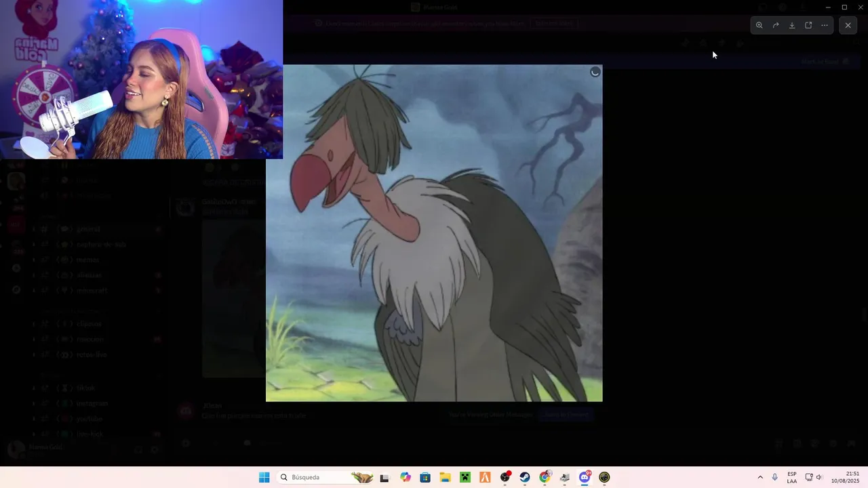Close the image viewer with the X
This screenshot has height=488, width=868.
(x=848, y=25)
